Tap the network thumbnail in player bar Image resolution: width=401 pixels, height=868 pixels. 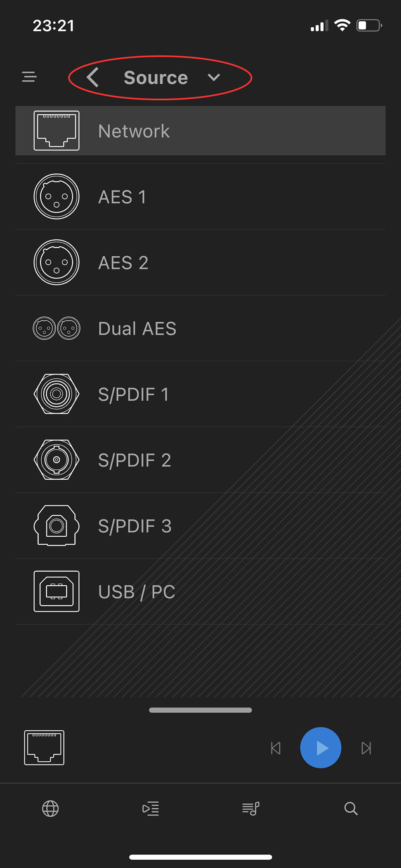click(x=44, y=748)
